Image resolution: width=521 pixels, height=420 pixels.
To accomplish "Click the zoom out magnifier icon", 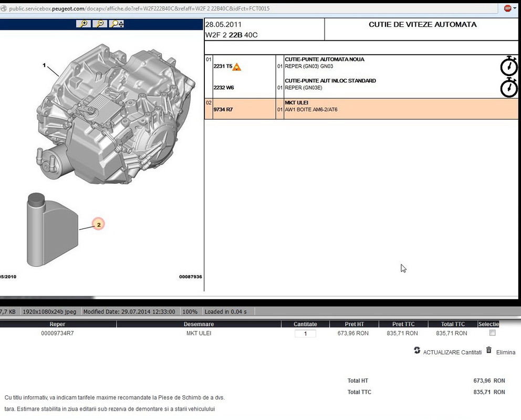I will (x=100, y=24).
